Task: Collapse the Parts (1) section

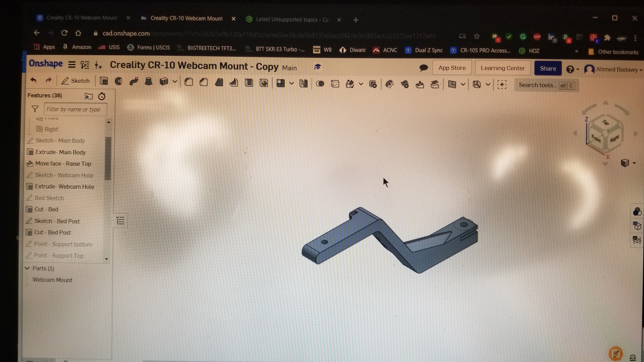Action: [x=27, y=268]
